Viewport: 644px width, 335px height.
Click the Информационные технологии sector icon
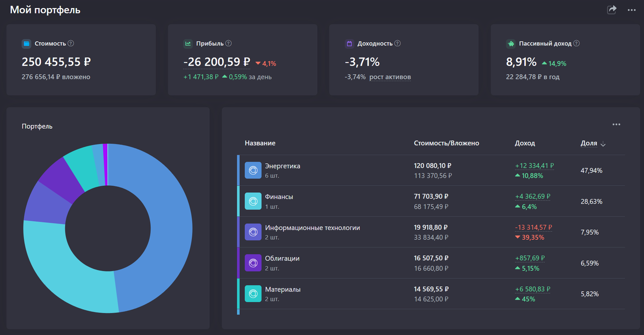pyautogui.click(x=253, y=232)
